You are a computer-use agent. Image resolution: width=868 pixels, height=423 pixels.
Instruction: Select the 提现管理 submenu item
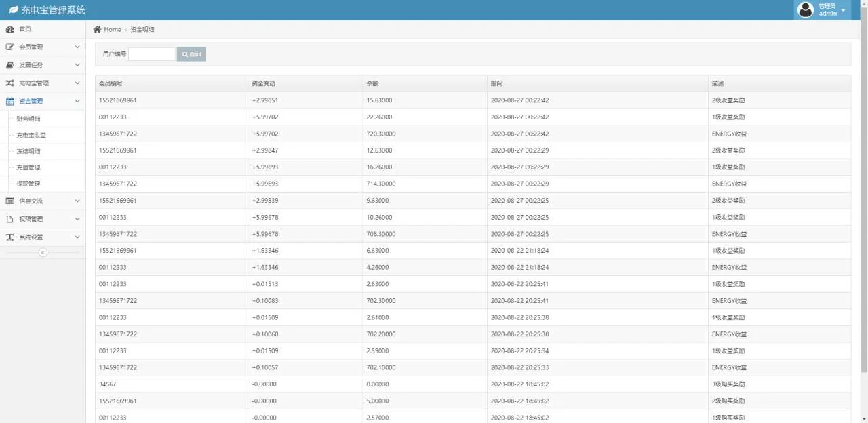tap(28, 184)
